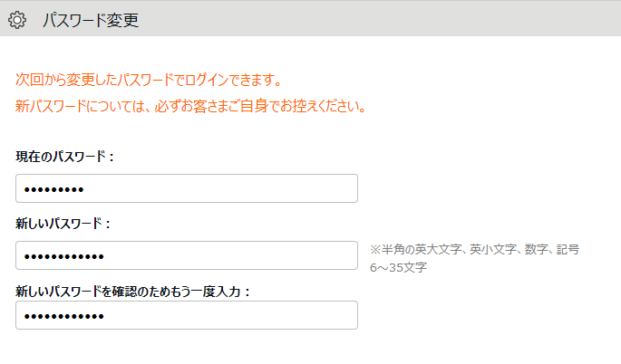
Task: Click the ※半角の英大文字 character hint text
Action: click(474, 249)
